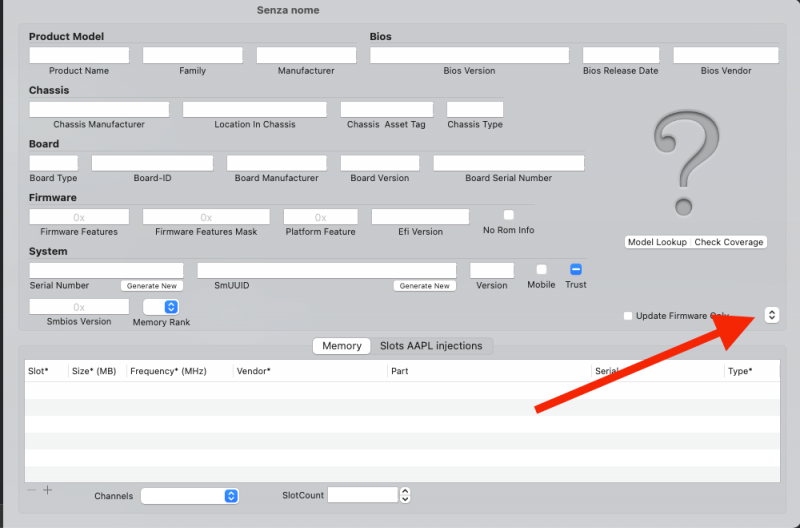800x528 pixels.
Task: Click the Check Coverage button
Action: click(729, 242)
